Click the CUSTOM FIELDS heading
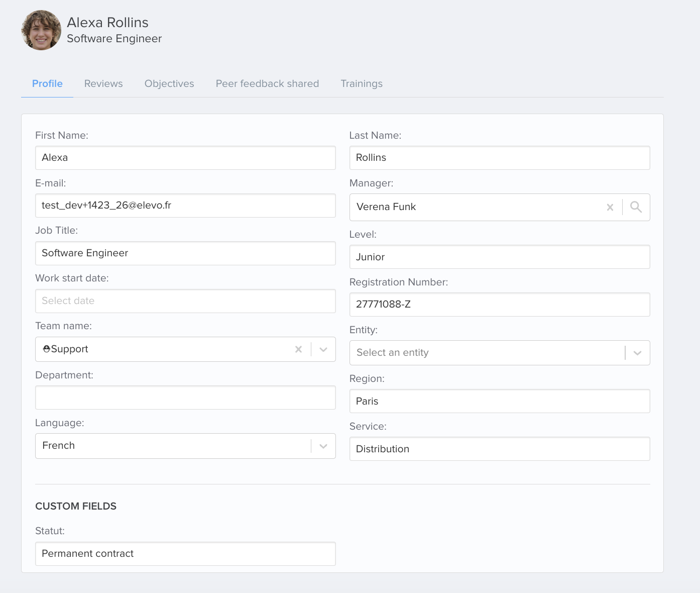This screenshot has height=593, width=700. coord(76,506)
